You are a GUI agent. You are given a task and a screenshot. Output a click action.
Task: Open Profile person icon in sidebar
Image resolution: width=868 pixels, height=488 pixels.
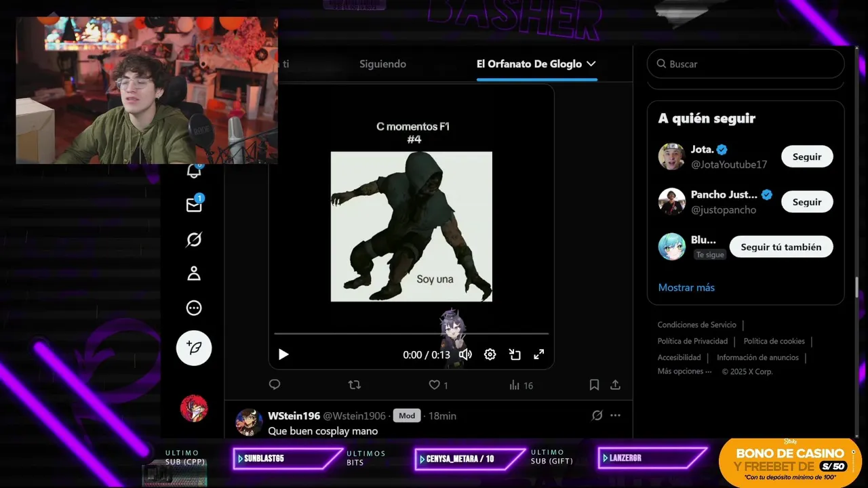[194, 274]
